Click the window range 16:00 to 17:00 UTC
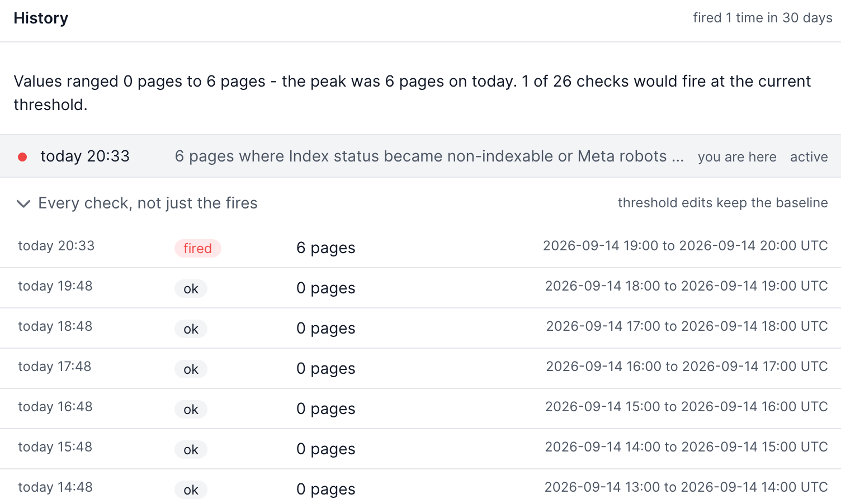This screenshot has height=504, width=841. 687,367
